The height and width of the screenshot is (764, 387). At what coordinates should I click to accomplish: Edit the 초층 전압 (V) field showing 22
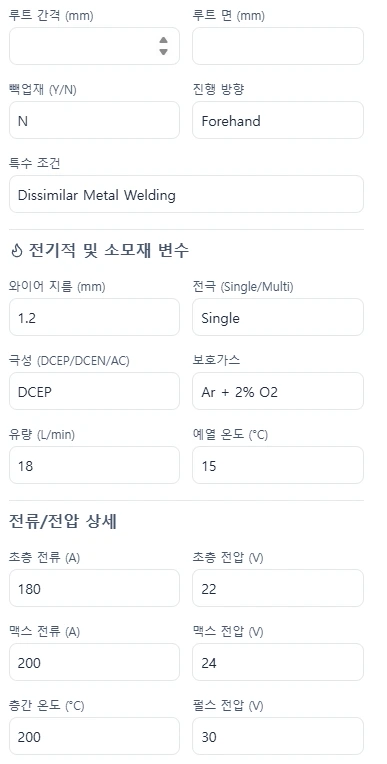278,588
